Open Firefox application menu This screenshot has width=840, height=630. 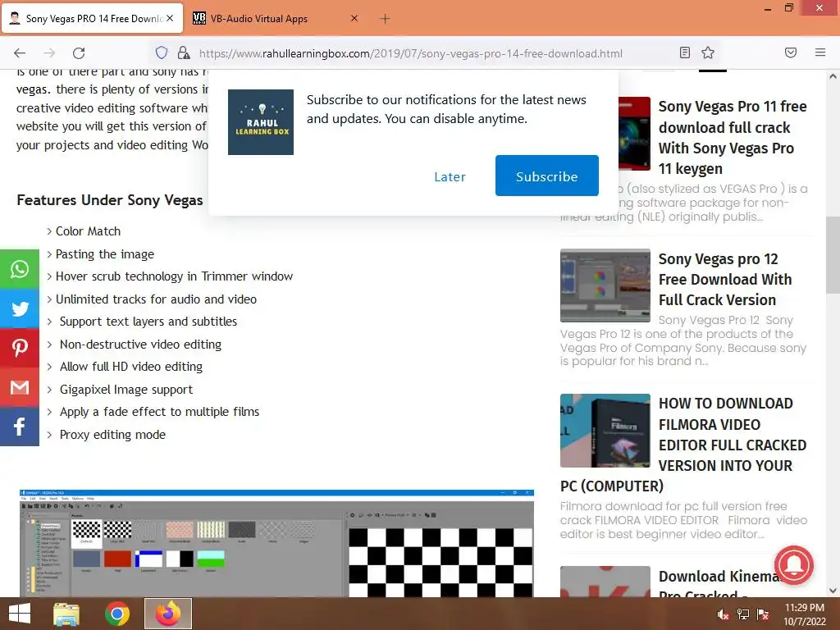click(x=820, y=52)
